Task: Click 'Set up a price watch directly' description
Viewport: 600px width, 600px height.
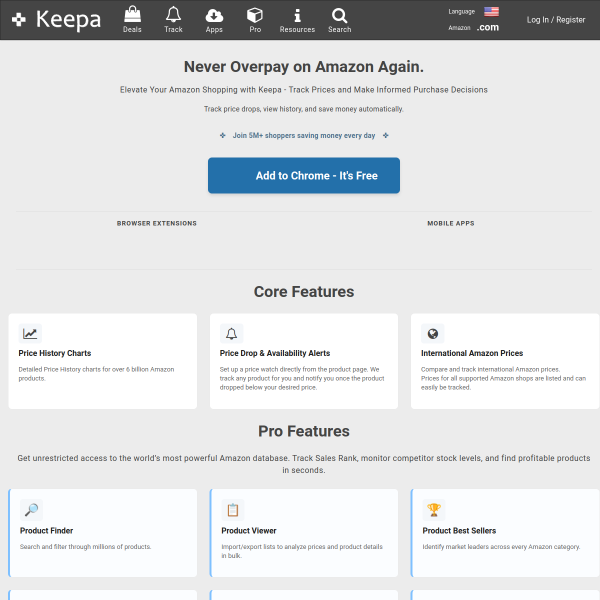Action: pos(302,378)
